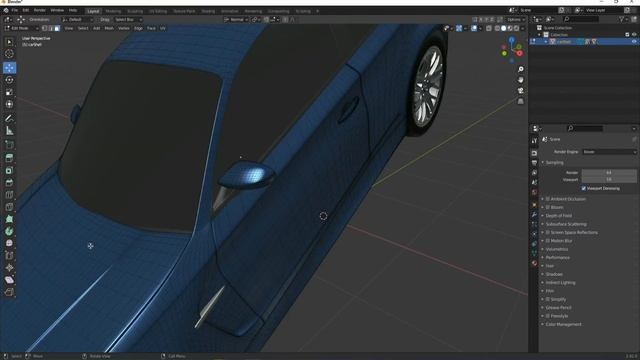The height and width of the screenshot is (360, 640).
Task: Switch to the Layout workspace tab
Action: click(93, 11)
